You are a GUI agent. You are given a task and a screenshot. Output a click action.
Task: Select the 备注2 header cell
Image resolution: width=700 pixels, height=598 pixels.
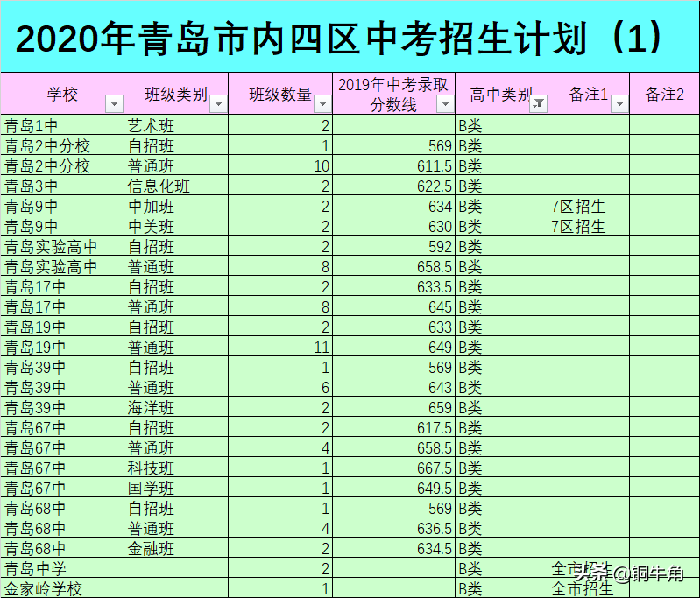coord(664,94)
